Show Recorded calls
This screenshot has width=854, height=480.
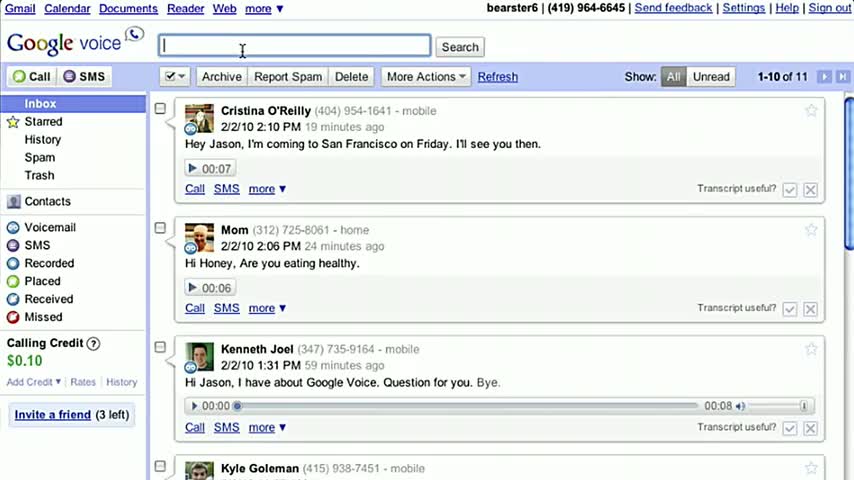[x=49, y=263]
